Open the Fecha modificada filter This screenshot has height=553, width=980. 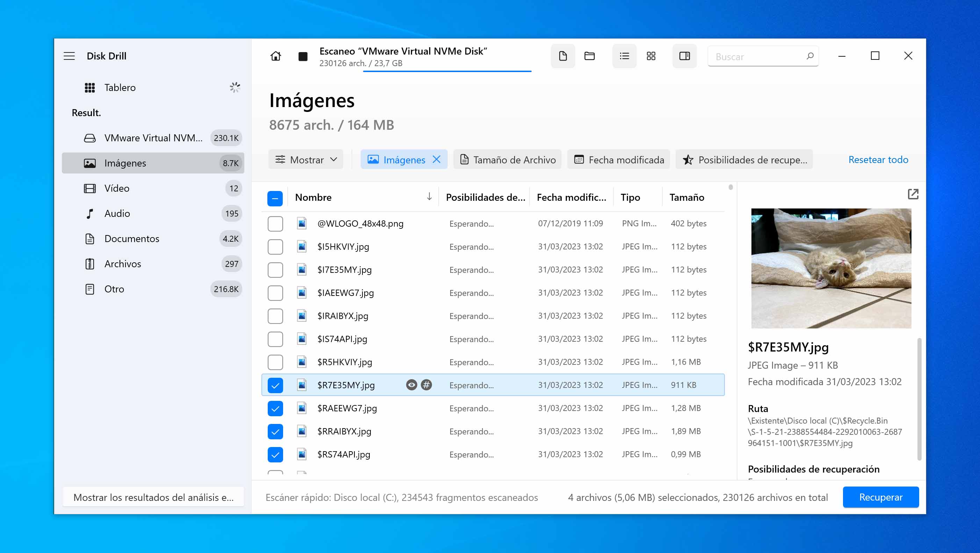(619, 159)
